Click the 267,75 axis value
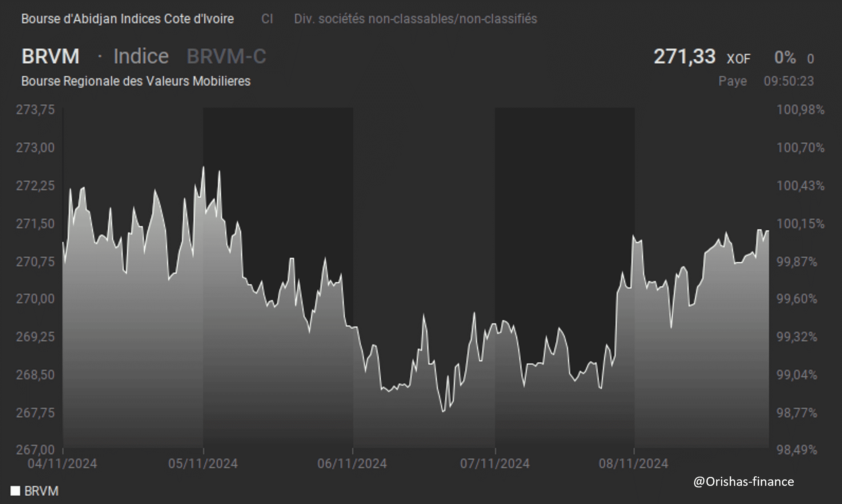 coord(35,413)
